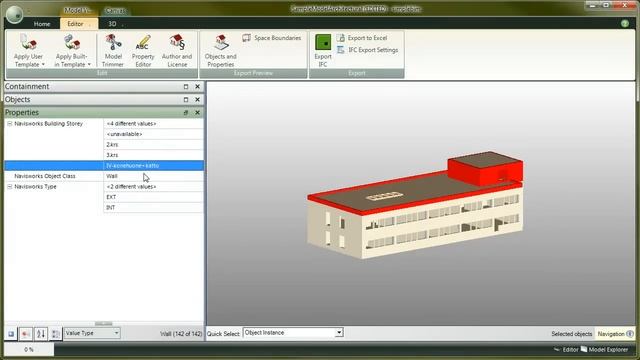Image resolution: width=640 pixels, height=360 pixels.
Task: Maximize the Objects panel
Action: [186, 100]
